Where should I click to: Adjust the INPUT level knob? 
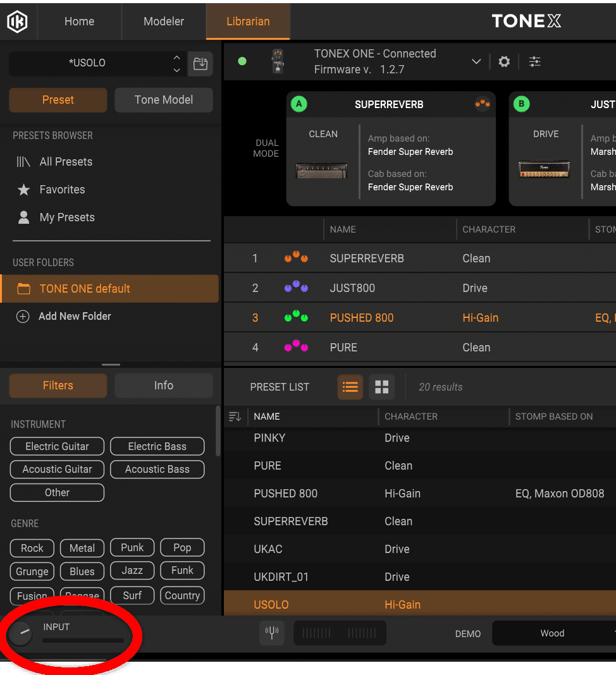click(x=20, y=633)
